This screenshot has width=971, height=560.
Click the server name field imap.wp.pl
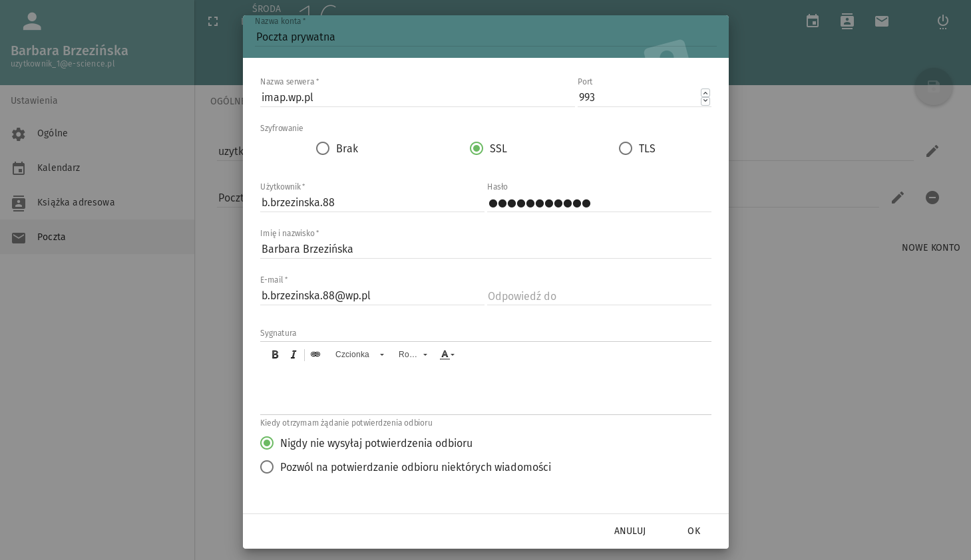pyautogui.click(x=417, y=97)
